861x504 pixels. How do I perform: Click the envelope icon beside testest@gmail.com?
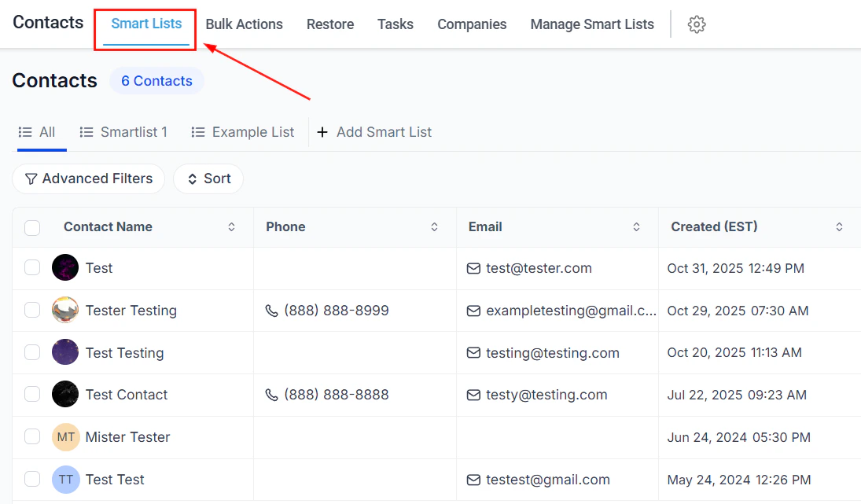tap(473, 479)
